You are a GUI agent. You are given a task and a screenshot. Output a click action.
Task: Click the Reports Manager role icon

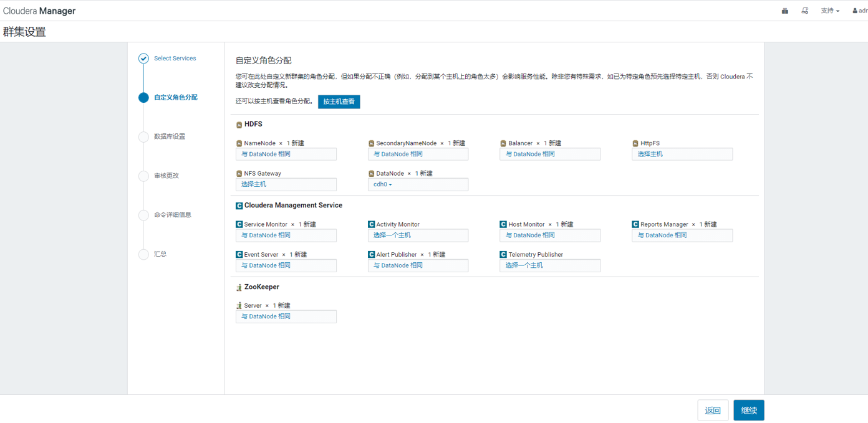tap(635, 224)
